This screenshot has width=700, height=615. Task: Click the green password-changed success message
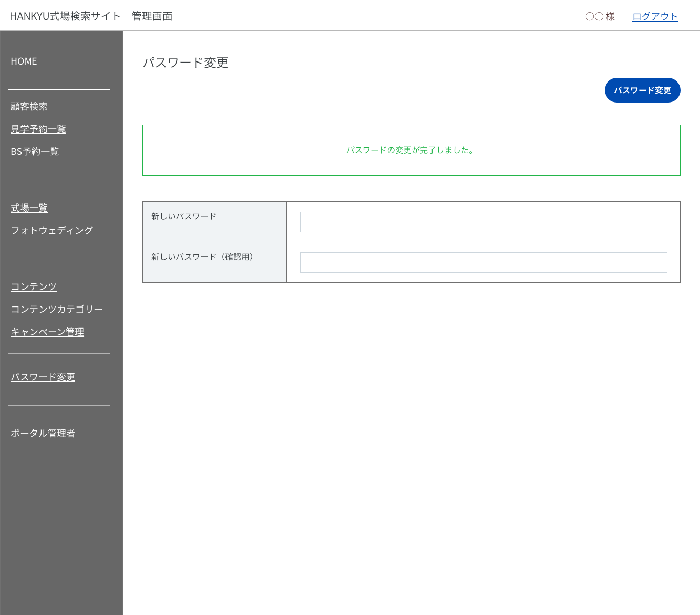pyautogui.click(x=411, y=150)
